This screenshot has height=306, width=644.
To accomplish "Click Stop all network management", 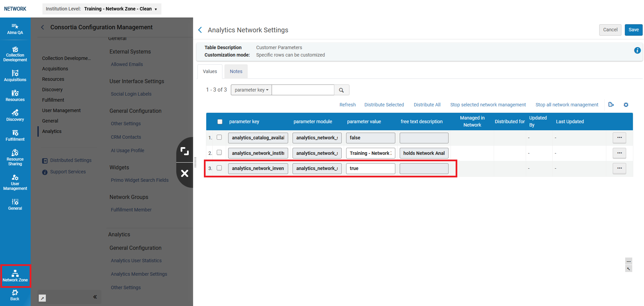I will 567,105.
